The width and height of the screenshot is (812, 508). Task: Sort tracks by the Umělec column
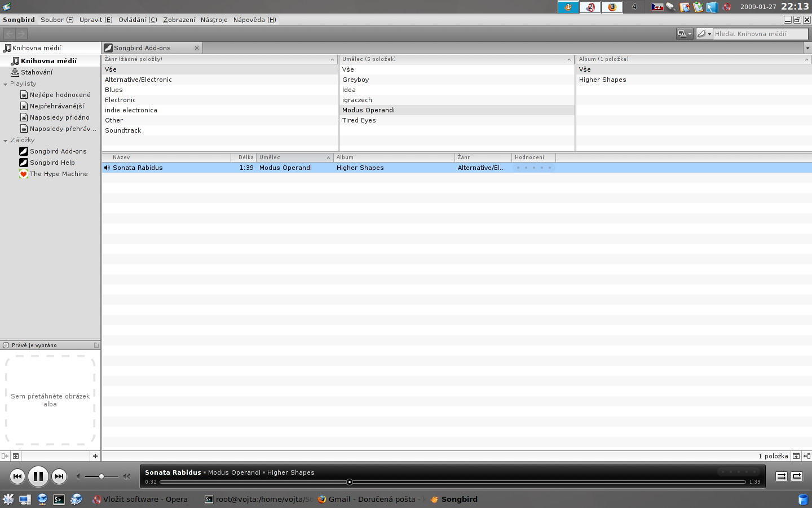pos(294,157)
